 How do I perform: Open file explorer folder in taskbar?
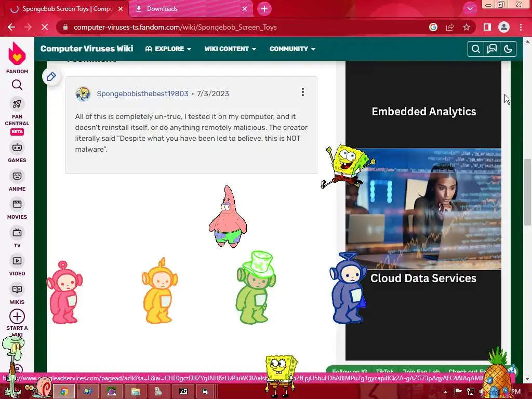[136, 391]
